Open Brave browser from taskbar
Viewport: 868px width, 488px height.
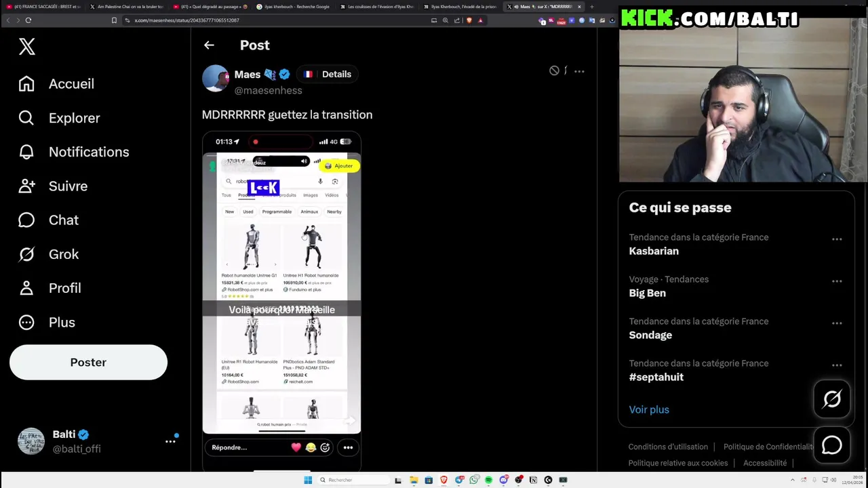(x=443, y=480)
